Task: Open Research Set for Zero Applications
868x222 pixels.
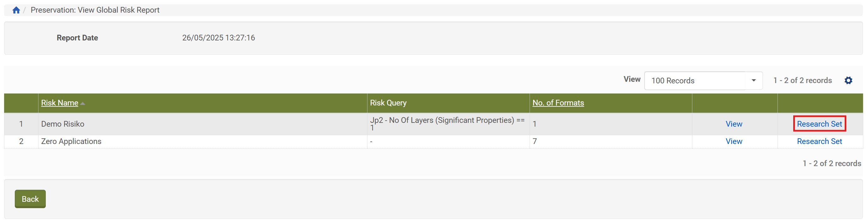Action: tap(819, 141)
